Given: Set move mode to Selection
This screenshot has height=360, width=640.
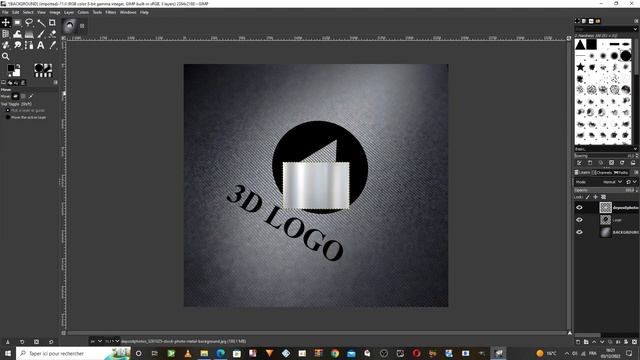Looking at the screenshot, I should click(x=23, y=96).
